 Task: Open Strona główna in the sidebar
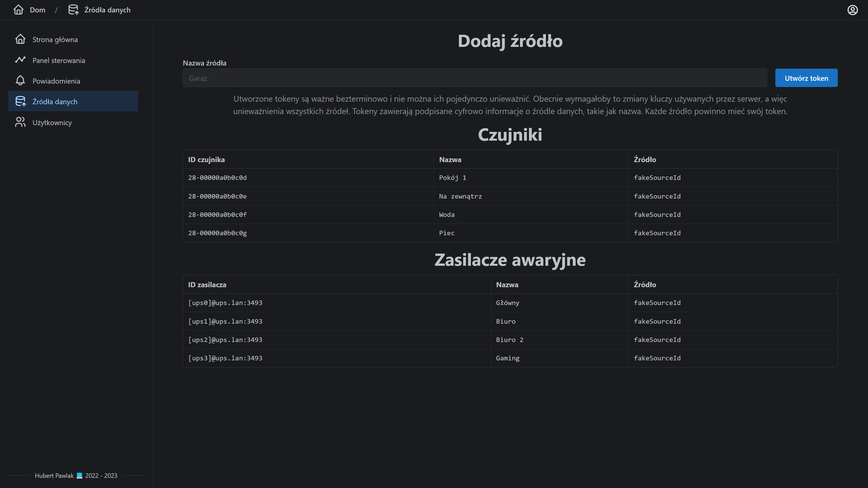click(55, 40)
